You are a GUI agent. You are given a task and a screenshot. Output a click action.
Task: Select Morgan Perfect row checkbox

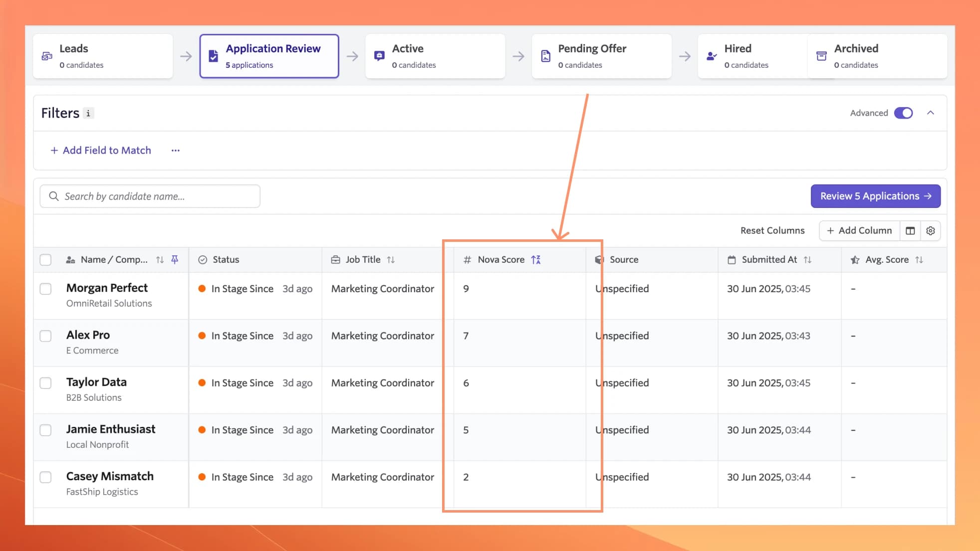click(45, 289)
